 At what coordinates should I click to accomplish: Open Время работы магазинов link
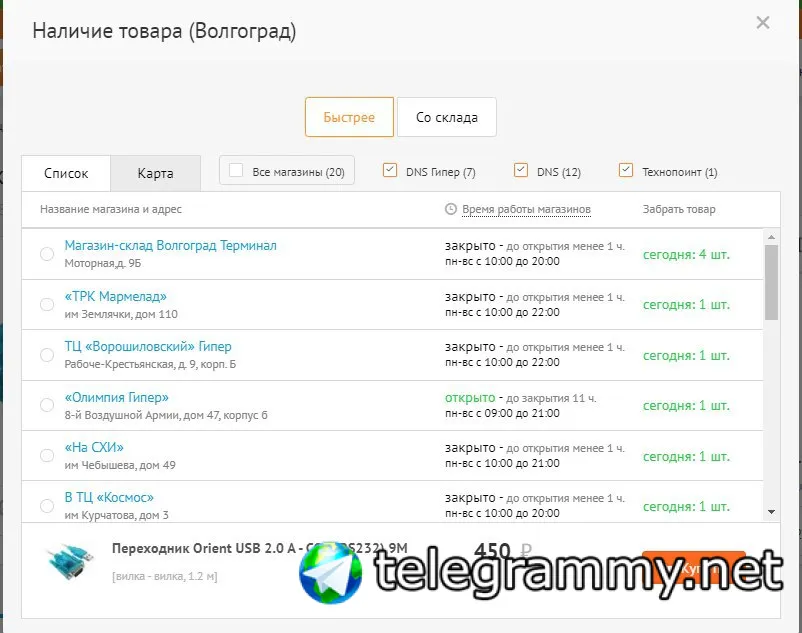[526, 209]
